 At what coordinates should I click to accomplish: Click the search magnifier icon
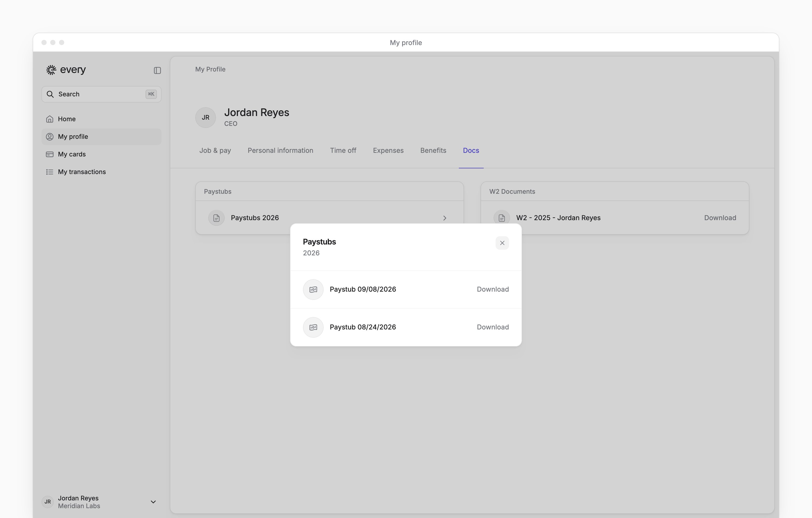(x=50, y=94)
